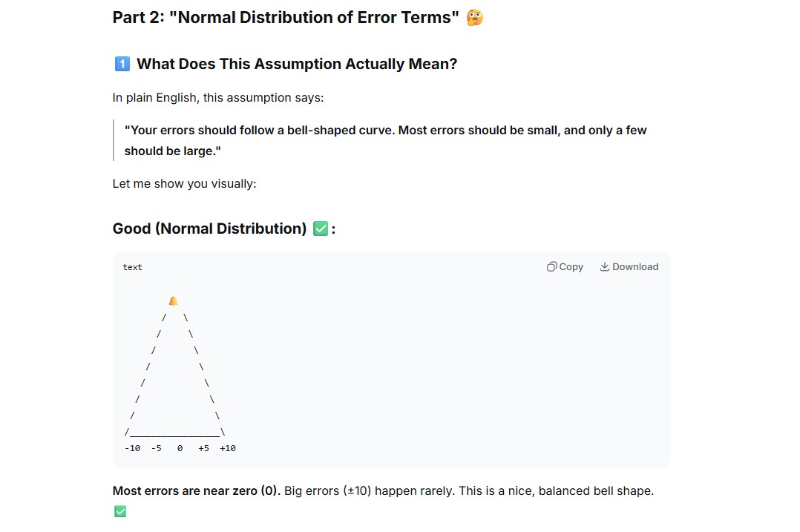Screen dimensions: 800x532
Task: Click the 'In plain English' sentence
Action: (x=218, y=97)
